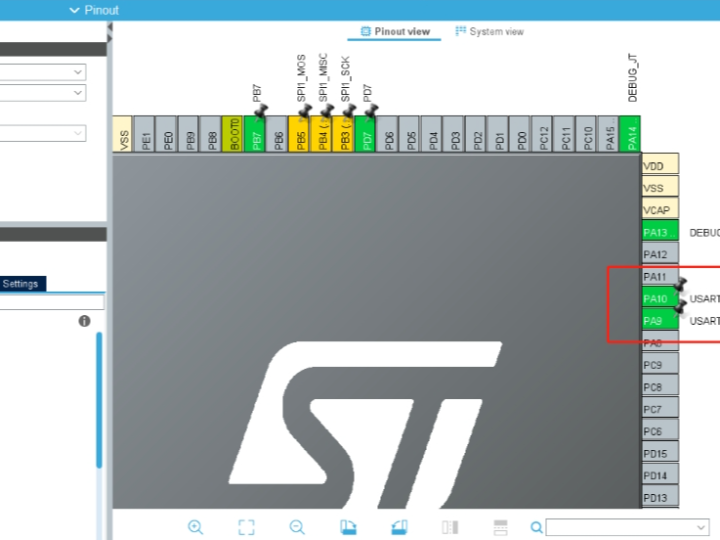Click the info icon in left panel
This screenshot has width=720, height=540.
click(x=84, y=321)
